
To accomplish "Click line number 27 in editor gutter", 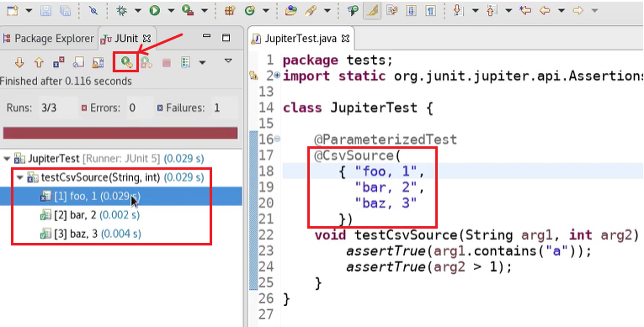I will click(266, 314).
